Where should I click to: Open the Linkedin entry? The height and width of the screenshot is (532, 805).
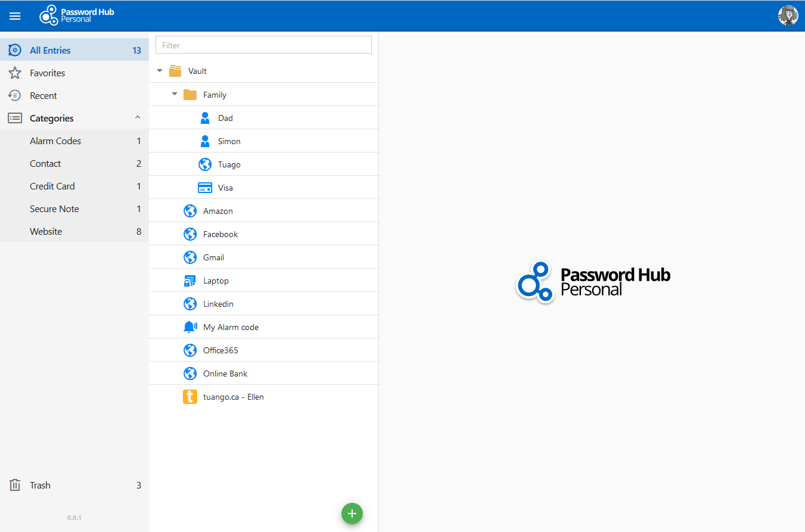tap(263, 304)
